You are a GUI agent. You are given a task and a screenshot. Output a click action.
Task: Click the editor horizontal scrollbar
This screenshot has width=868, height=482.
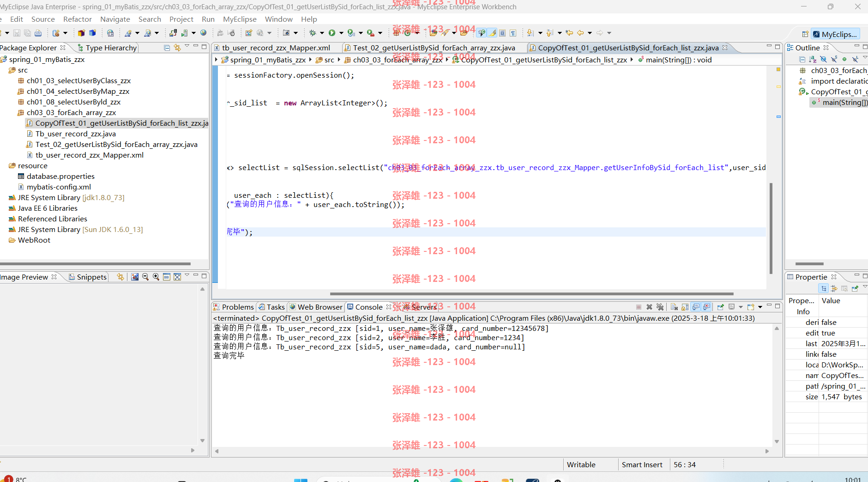coord(531,293)
